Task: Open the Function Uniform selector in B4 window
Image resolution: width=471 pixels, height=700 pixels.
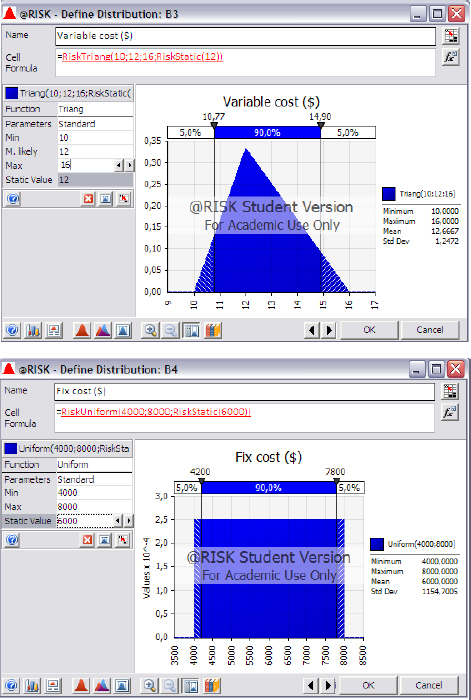Action: click(94, 465)
